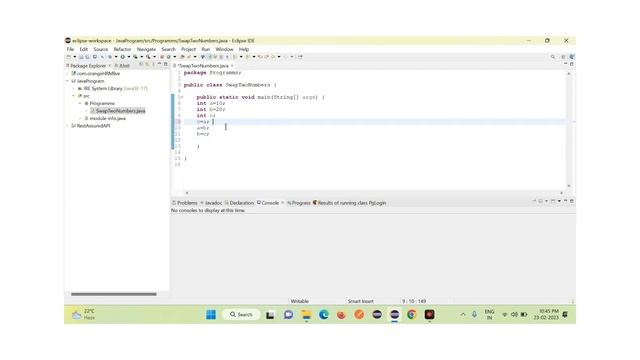Expand the JRE System Library node
The height and width of the screenshot is (360, 640).
coord(74,88)
